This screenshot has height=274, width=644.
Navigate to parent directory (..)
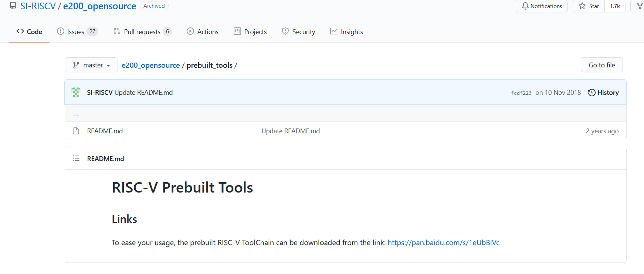click(x=76, y=115)
